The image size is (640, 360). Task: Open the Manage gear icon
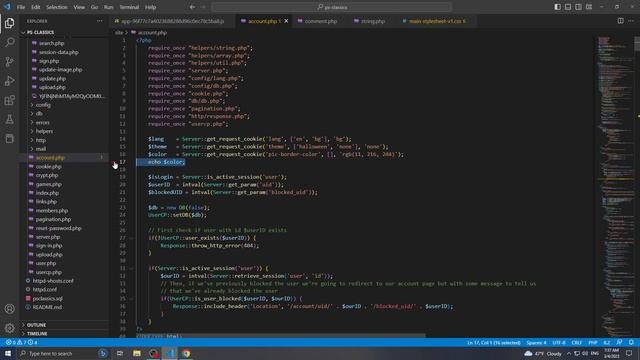(x=9, y=328)
